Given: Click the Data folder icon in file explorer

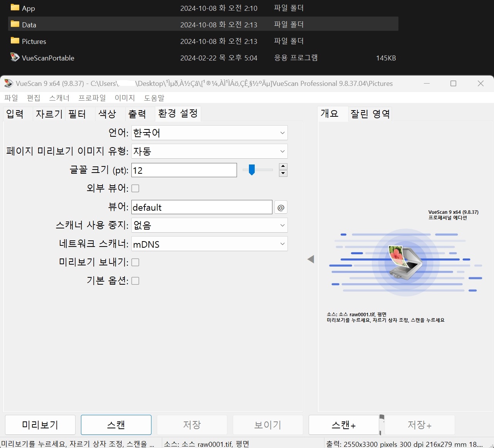Looking at the screenshot, I should tap(15, 24).
